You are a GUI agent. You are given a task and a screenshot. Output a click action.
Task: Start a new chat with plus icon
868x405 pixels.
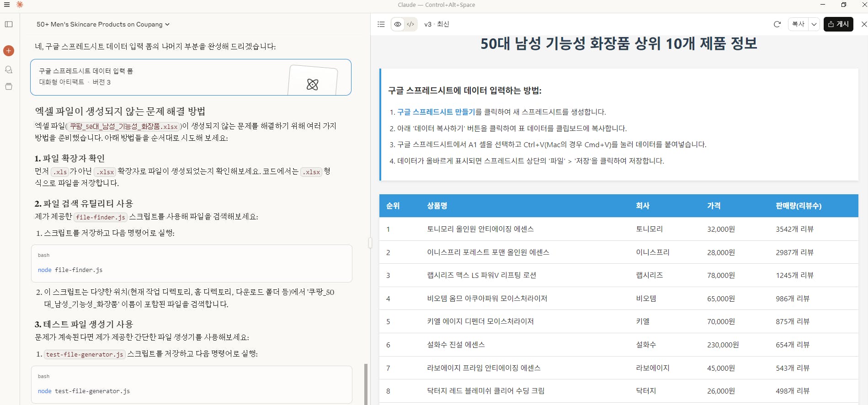tap(9, 51)
